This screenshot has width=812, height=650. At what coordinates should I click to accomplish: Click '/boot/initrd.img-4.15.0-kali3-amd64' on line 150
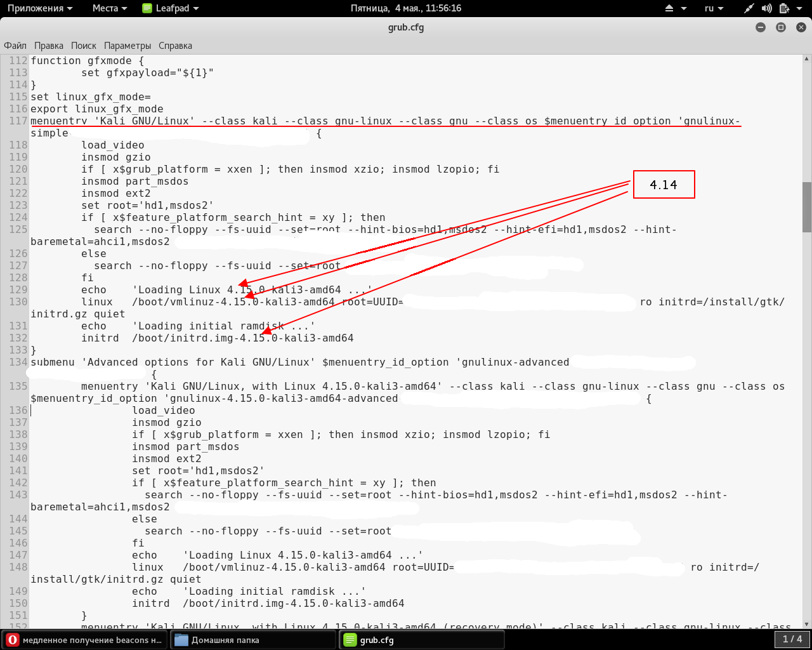(294, 604)
